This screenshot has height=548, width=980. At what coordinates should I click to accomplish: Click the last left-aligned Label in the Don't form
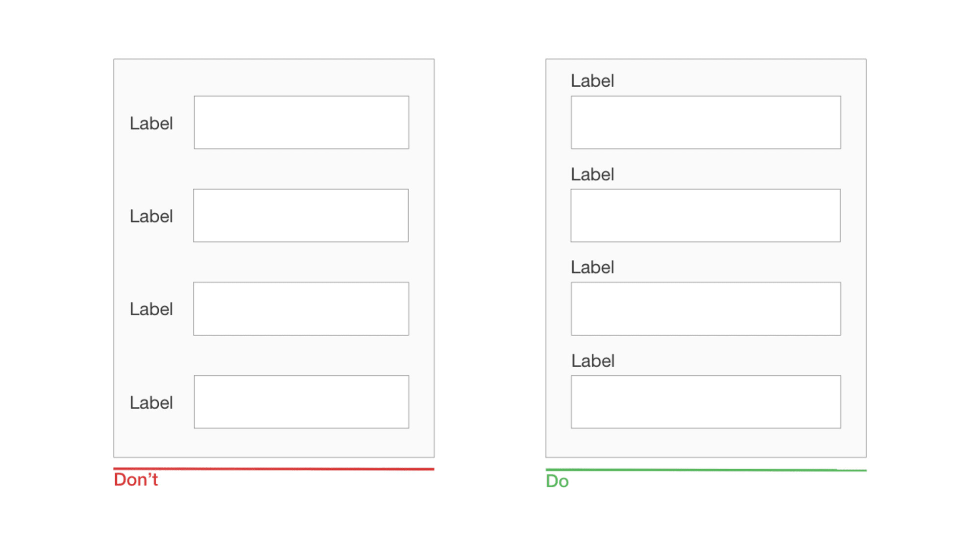pos(151,403)
